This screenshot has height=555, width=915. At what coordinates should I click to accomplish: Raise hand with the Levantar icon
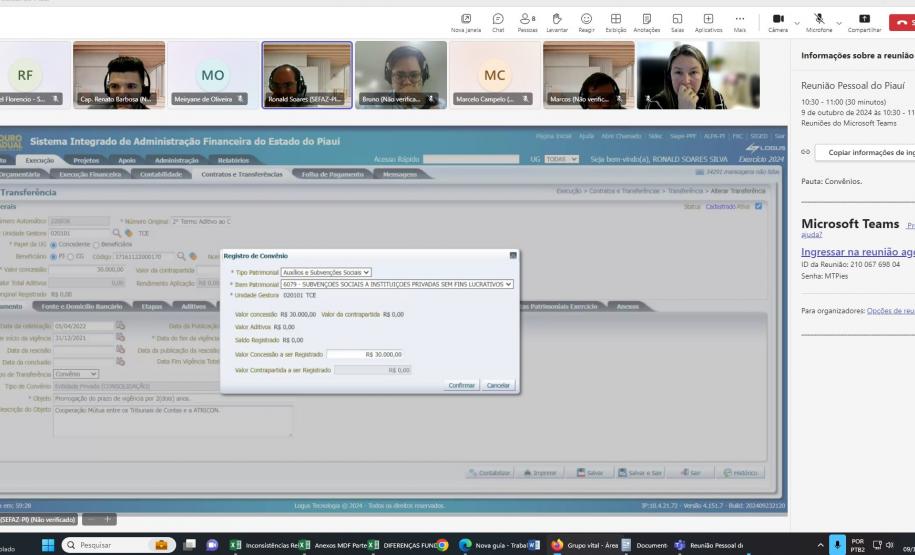point(557,21)
